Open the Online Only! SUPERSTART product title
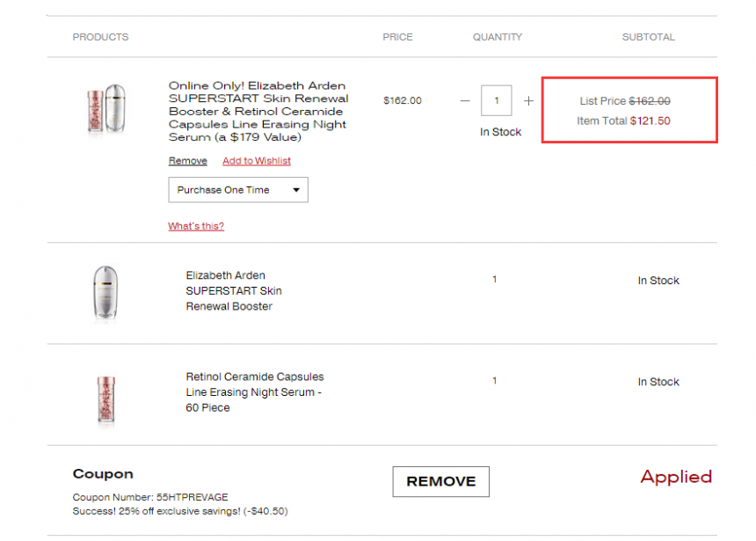 click(258, 112)
